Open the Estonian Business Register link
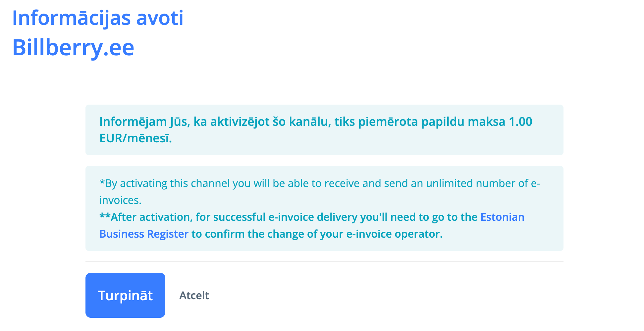Image resolution: width=644 pixels, height=331 pixels. tap(502, 217)
